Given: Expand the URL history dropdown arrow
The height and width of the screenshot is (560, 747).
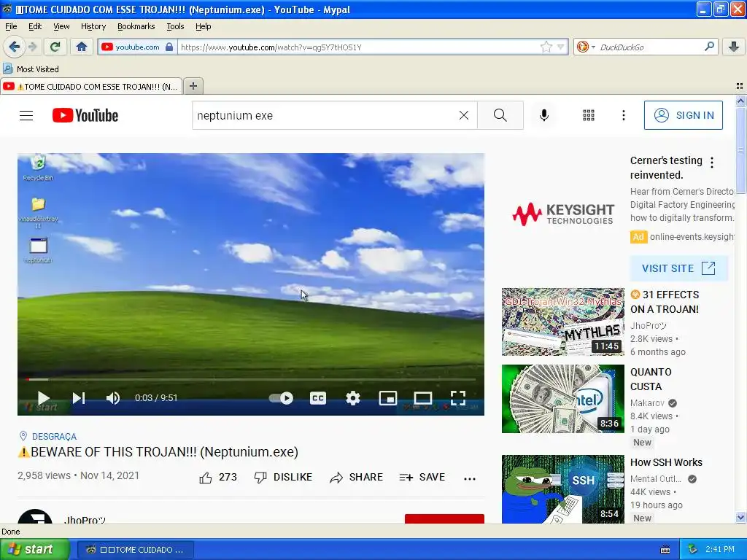Looking at the screenshot, I should 560,47.
